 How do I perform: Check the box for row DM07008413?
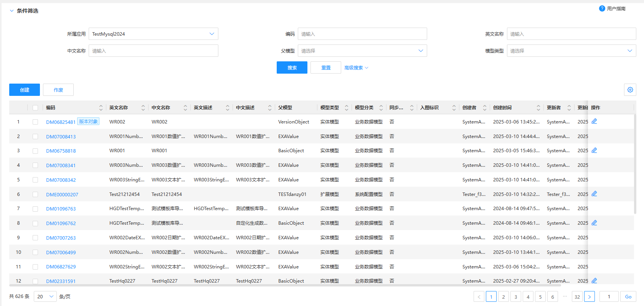(x=35, y=137)
